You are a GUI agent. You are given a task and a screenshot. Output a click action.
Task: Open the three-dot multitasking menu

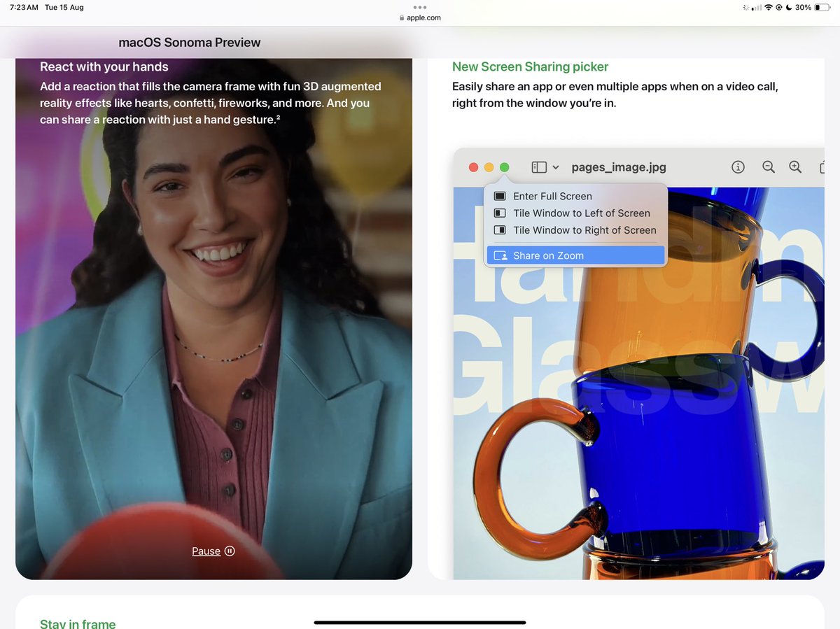[x=420, y=8]
